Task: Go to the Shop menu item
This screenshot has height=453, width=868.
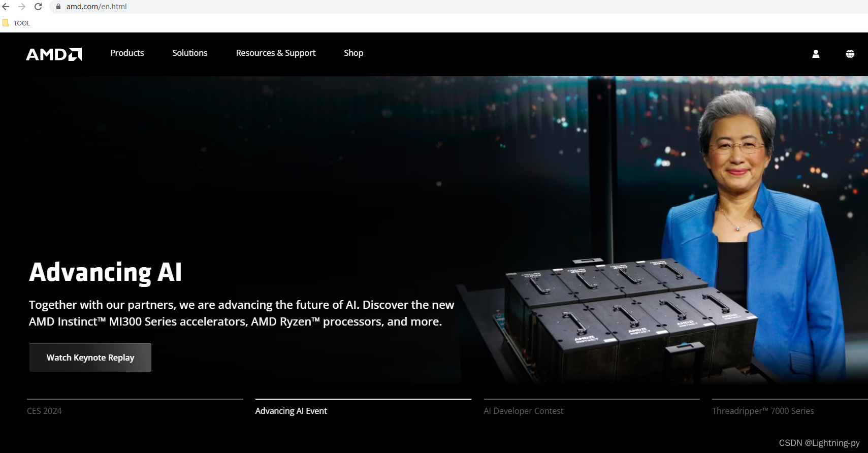Action: [x=353, y=53]
